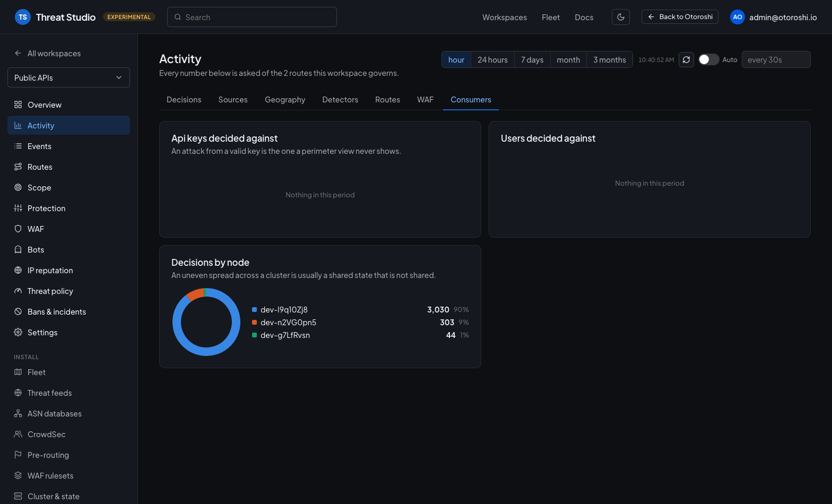Viewport: 832px width, 504px height.
Task: Open Overview from the sidebar grid icon
Action: point(18,105)
